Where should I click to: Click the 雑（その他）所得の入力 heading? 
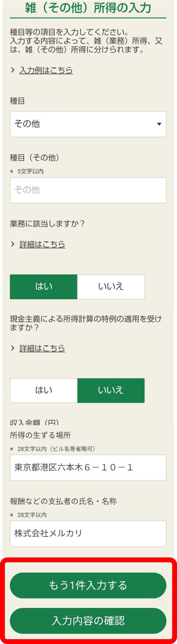coord(88,8)
